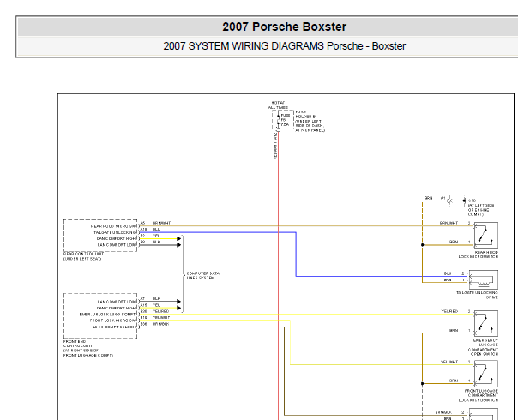Click the "BRN/BLK" label at bottom right component
This screenshot has width=518, height=420.
tap(443, 412)
